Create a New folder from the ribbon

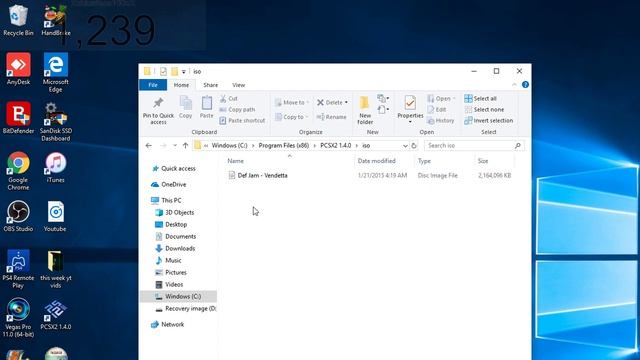[x=365, y=110]
